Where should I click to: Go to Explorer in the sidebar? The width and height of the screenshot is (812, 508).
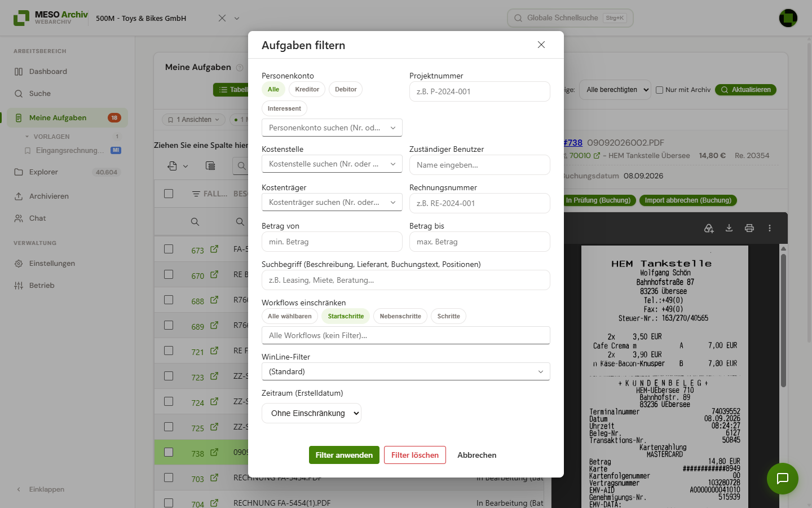tap(68, 172)
